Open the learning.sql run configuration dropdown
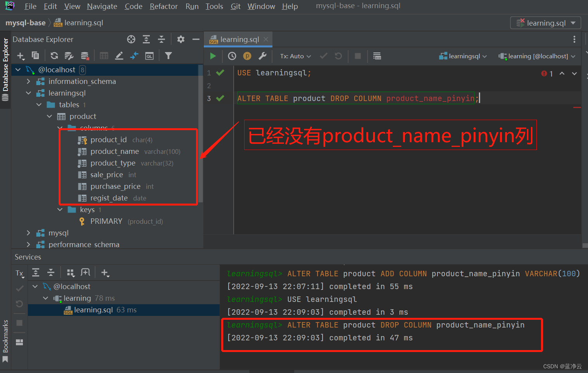The height and width of the screenshot is (373, 588). click(546, 23)
